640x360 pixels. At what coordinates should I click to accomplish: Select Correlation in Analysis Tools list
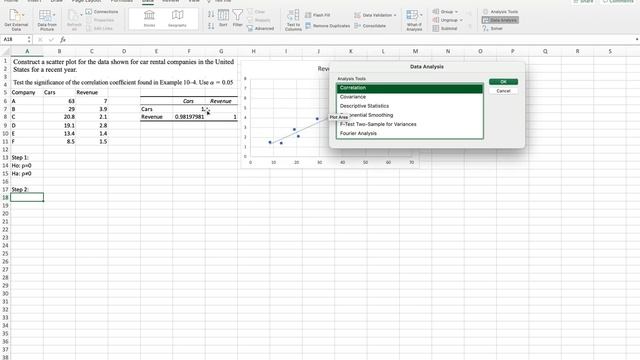pyautogui.click(x=409, y=88)
